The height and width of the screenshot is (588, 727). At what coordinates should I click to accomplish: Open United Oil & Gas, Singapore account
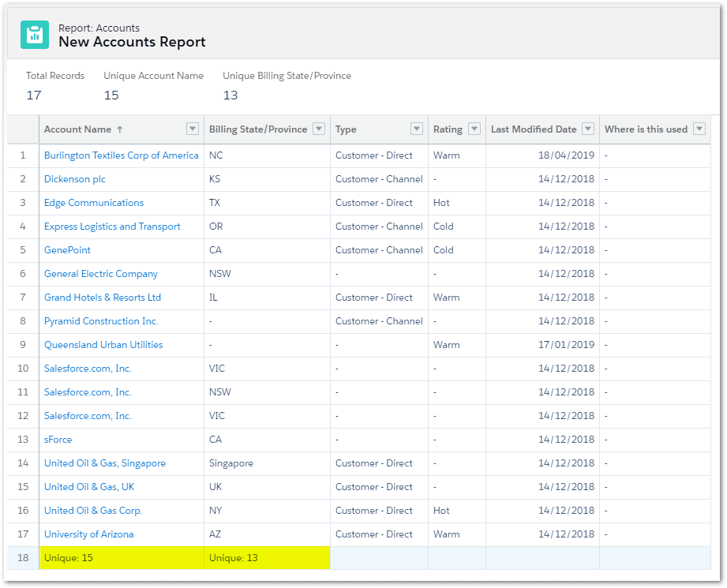tap(105, 463)
